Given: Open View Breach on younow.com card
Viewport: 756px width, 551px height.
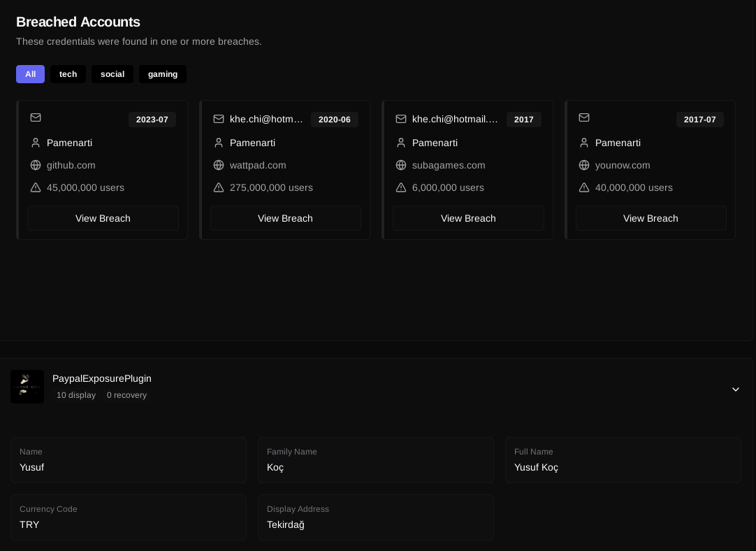Looking at the screenshot, I should [650, 218].
